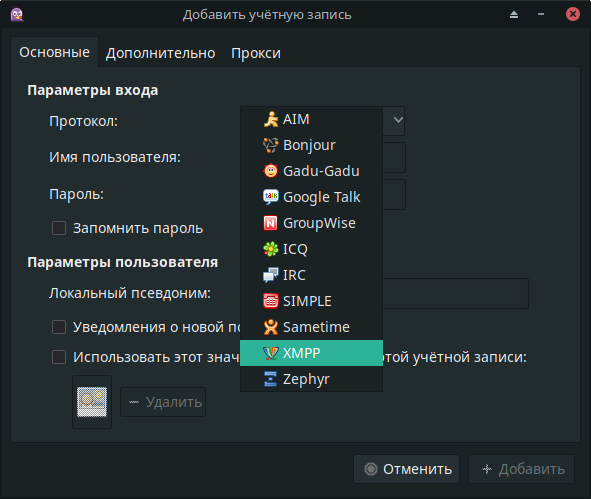591x499 pixels.
Task: Click the title bar eject-arrow button
Action: pos(514,14)
